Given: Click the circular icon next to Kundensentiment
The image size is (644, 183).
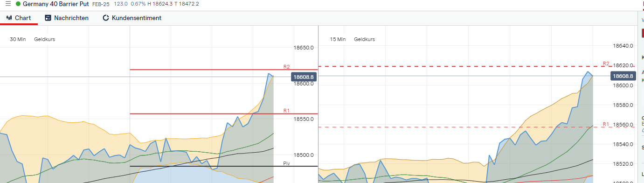Looking at the screenshot, I should tap(105, 18).
